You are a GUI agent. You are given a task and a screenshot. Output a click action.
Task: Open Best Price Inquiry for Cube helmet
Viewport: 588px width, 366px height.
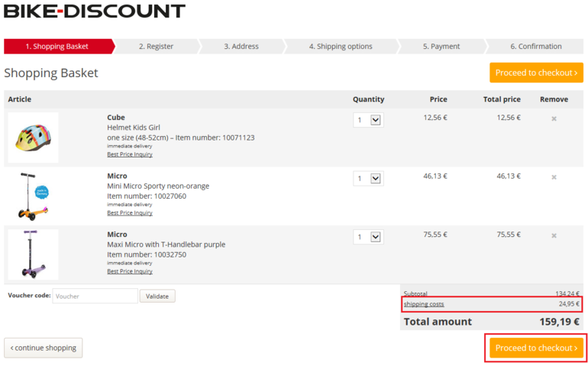[130, 154]
